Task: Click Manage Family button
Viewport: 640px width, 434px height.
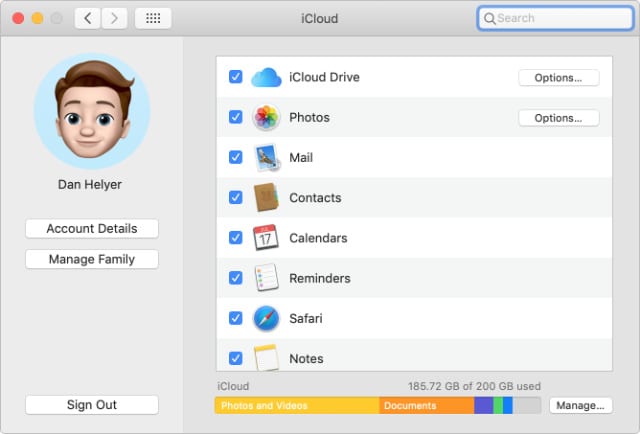Action: click(92, 259)
